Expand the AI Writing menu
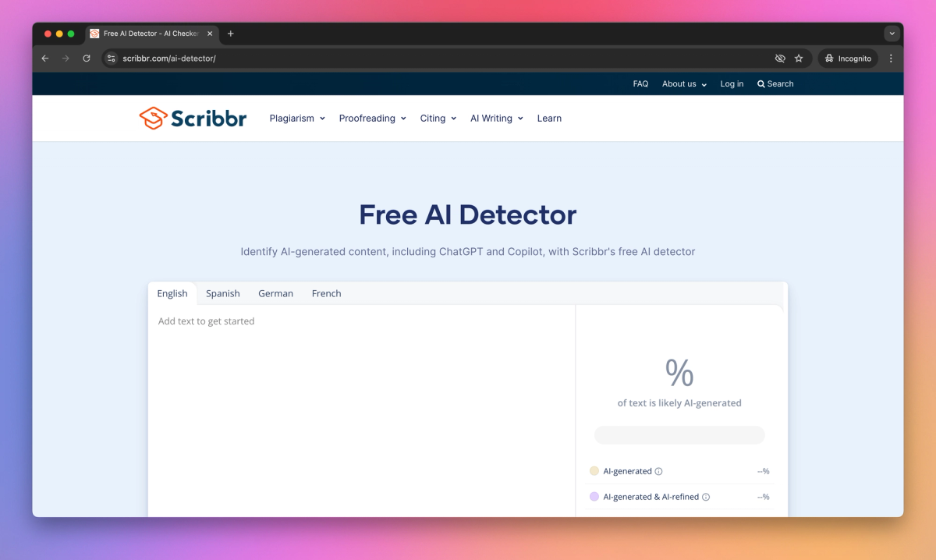The height and width of the screenshot is (560, 936). [x=496, y=119]
